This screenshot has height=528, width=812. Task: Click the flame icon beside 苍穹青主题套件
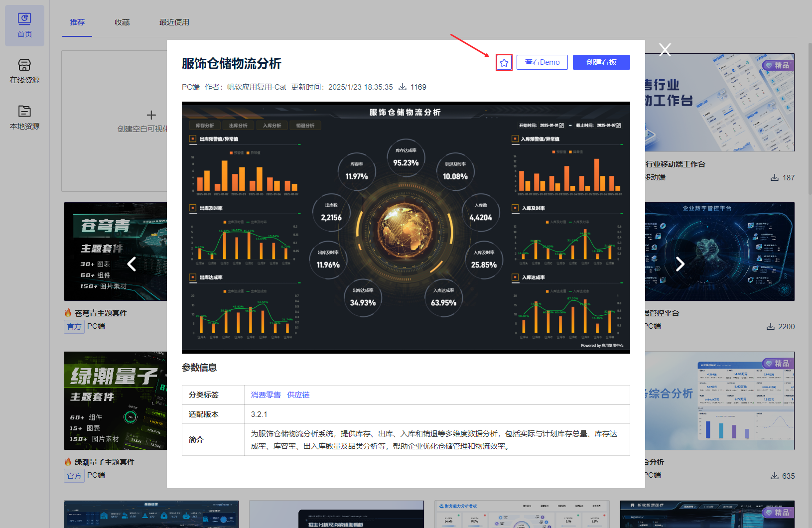click(68, 313)
